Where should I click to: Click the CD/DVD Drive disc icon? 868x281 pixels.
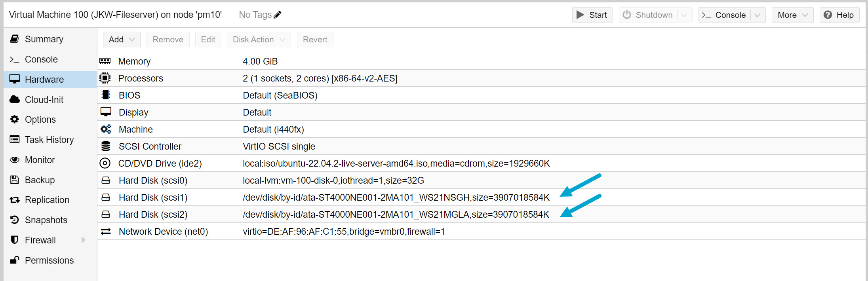105,163
